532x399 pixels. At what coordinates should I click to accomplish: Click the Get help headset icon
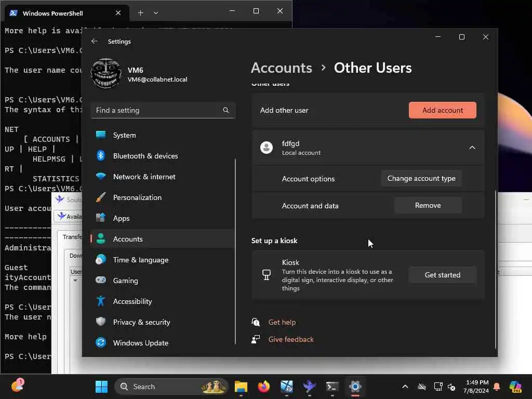click(x=256, y=322)
